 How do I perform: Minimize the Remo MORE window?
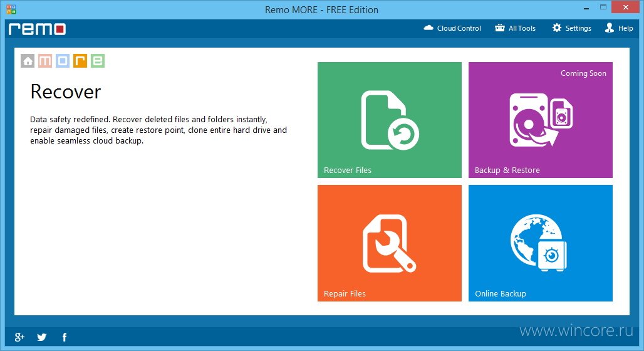pos(586,8)
